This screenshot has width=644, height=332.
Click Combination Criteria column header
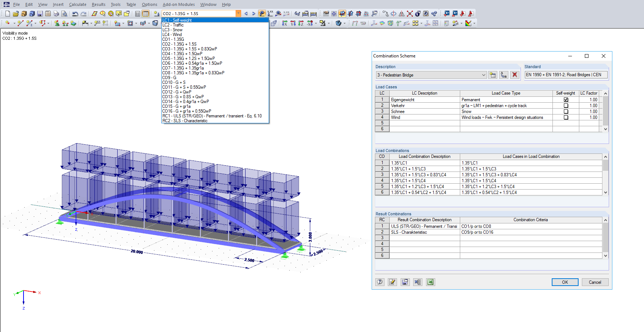pos(531,220)
